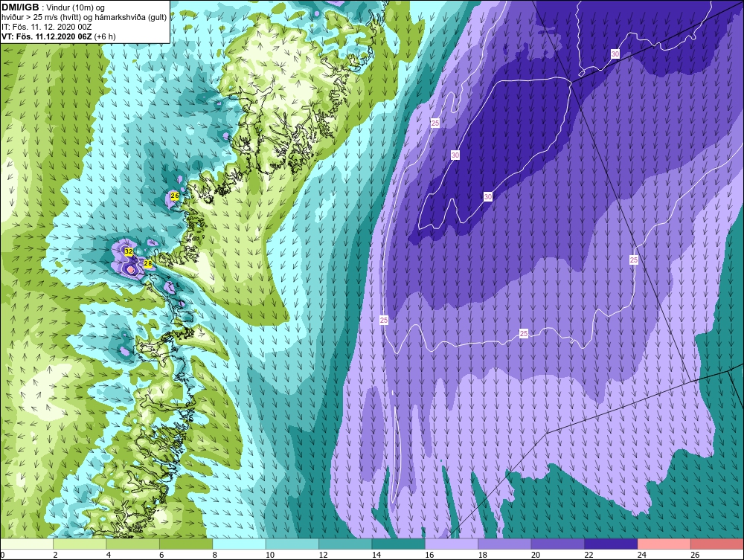The height and width of the screenshot is (560, 744).
Task: Pick the 16–18 m/s lavender legend swatch
Action: point(452,544)
